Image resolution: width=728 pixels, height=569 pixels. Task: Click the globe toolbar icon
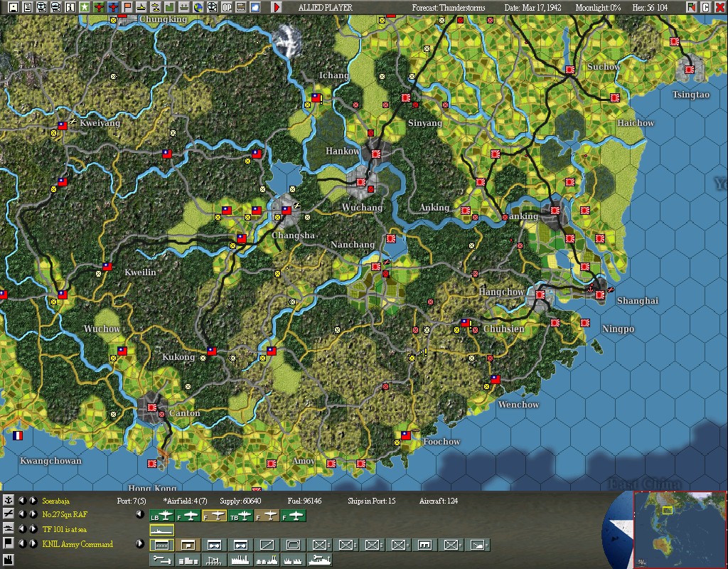pyautogui.click(x=198, y=7)
